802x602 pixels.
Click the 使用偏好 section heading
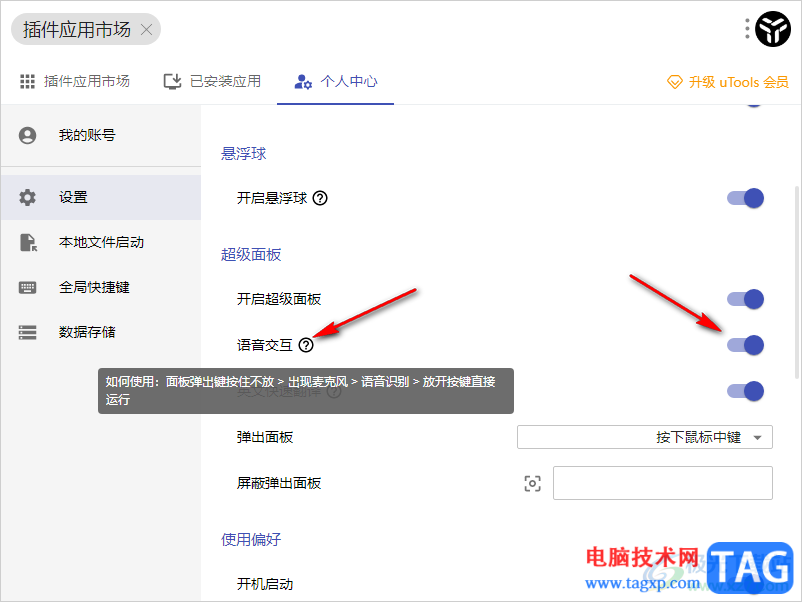click(x=251, y=539)
